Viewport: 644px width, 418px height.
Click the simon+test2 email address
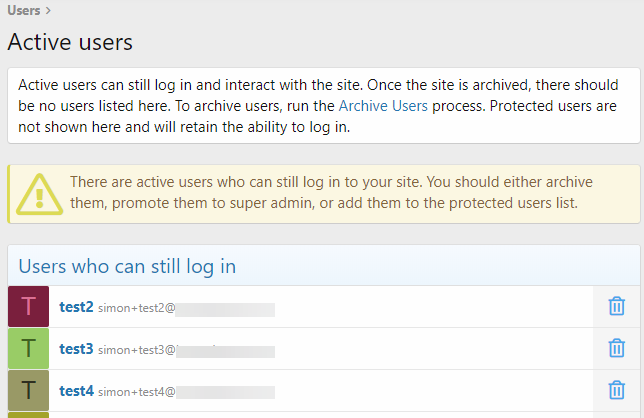(186, 308)
